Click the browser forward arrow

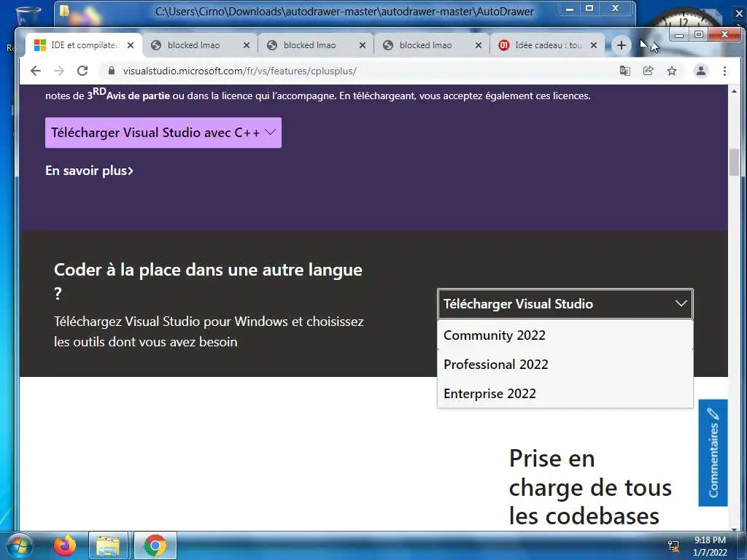[x=58, y=71]
